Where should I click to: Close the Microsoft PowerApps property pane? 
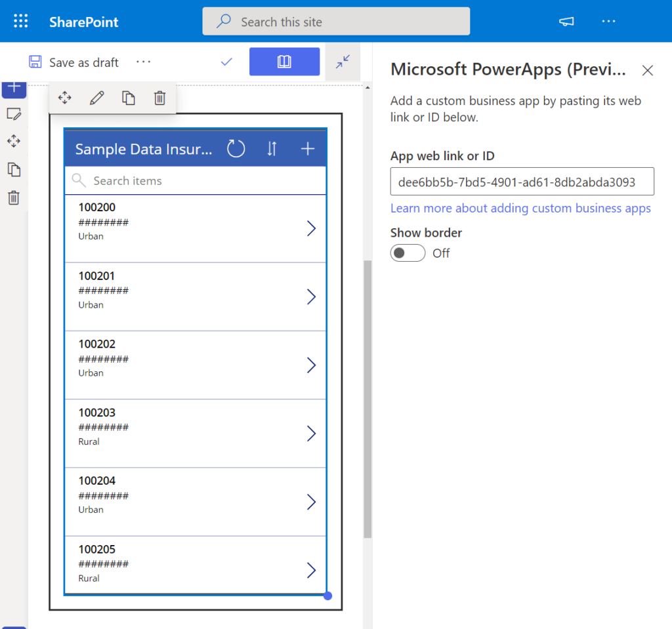[x=648, y=70]
